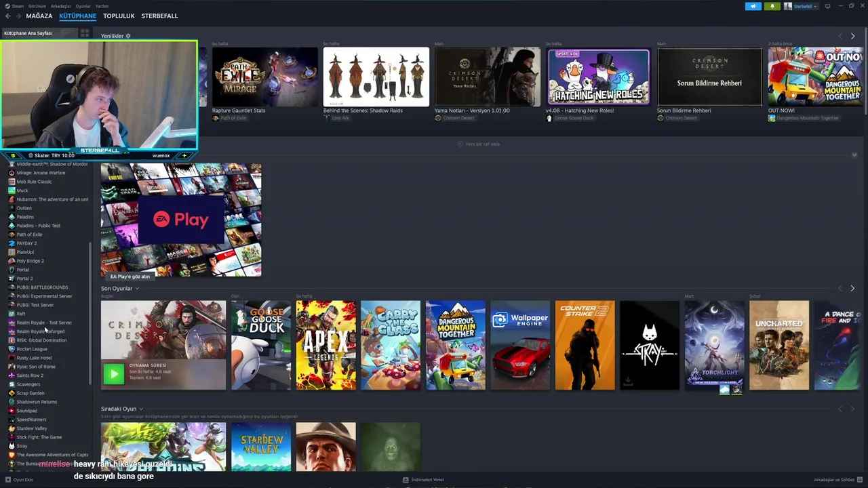
Task: Select Rusty Lake Hotel in the list
Action: [34, 358]
